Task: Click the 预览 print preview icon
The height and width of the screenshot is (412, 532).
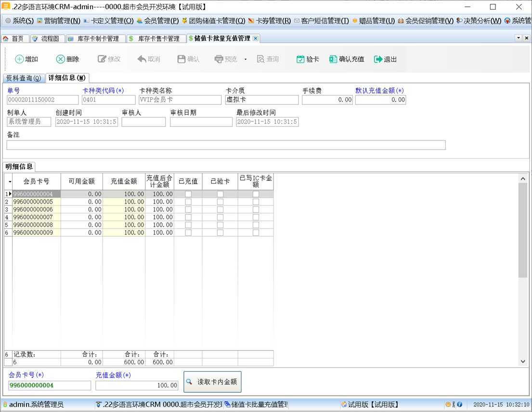Action: coord(219,59)
